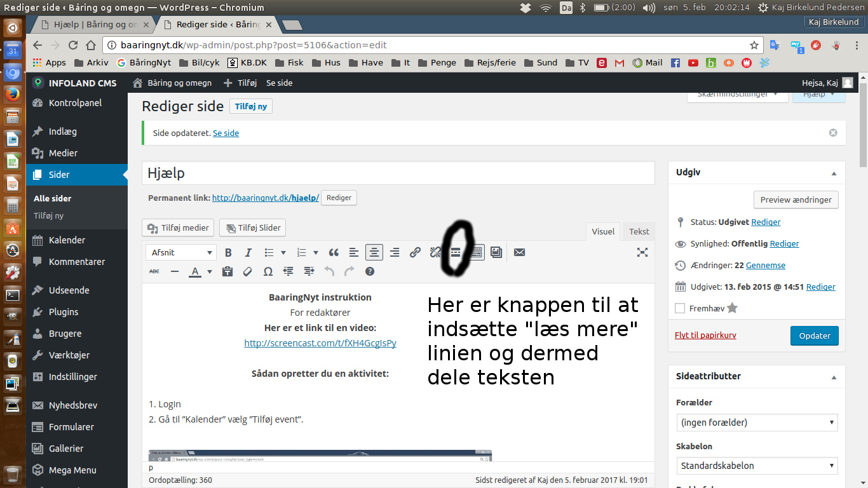Toggle center alignment button
Screen dimensions: 868x488
click(x=374, y=252)
